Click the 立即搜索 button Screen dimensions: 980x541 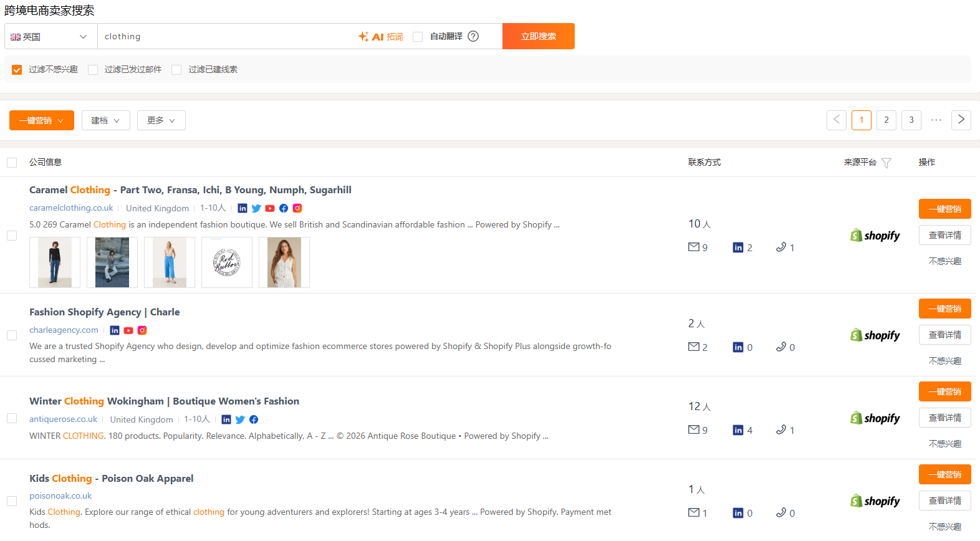click(539, 36)
